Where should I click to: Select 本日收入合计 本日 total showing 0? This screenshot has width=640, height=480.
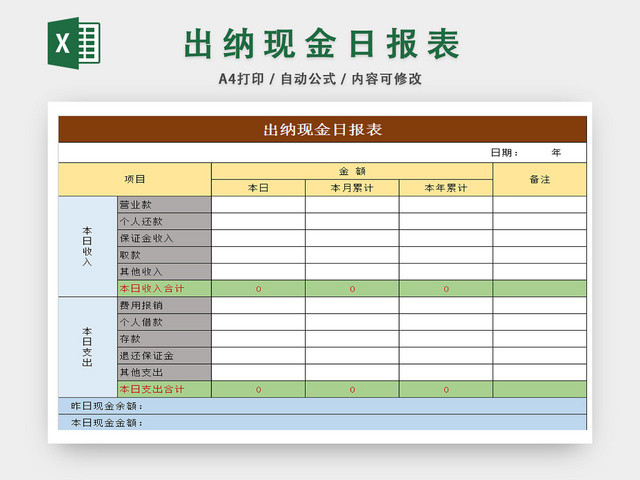pos(258,289)
